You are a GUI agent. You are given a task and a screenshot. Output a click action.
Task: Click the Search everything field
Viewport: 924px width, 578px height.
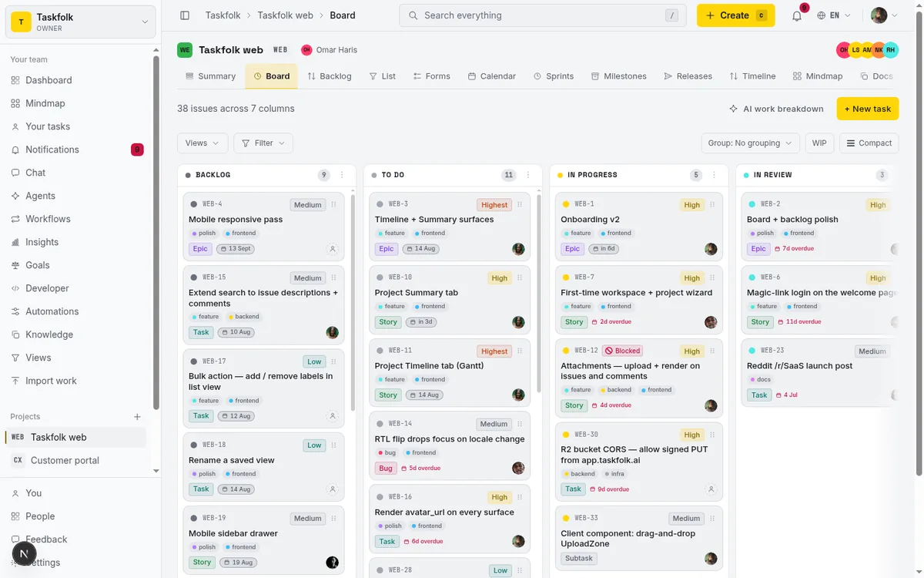point(543,15)
